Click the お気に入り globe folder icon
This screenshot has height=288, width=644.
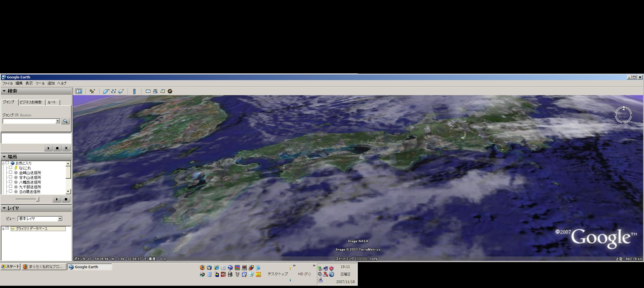[12, 163]
